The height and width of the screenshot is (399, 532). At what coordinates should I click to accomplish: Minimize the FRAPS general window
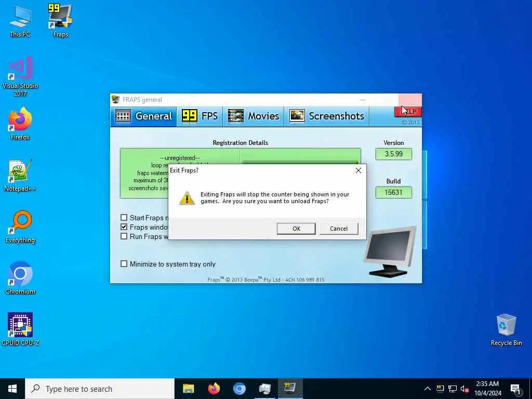[363, 100]
